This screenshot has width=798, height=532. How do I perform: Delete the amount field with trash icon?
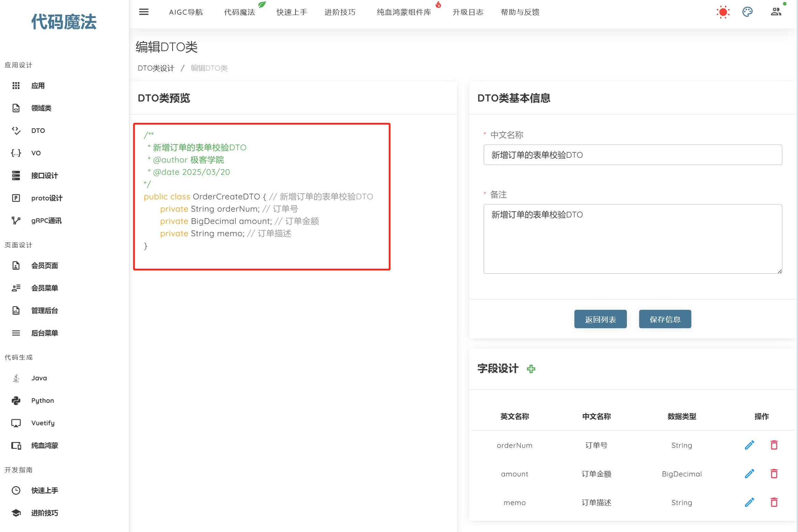[774, 474]
